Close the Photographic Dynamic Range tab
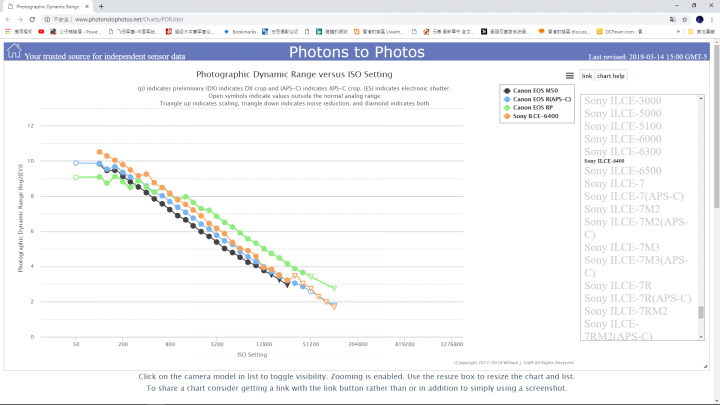 click(87, 6)
